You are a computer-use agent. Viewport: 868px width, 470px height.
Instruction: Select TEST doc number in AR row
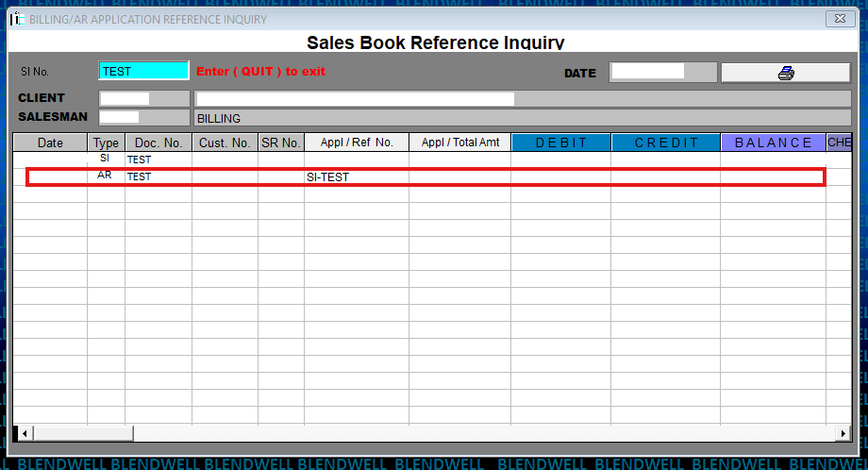pos(159,176)
